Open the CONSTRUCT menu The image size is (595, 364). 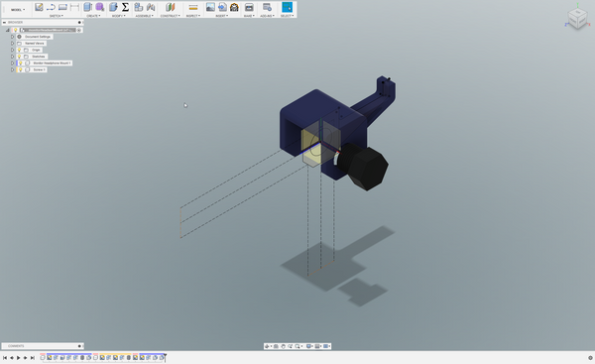170,16
